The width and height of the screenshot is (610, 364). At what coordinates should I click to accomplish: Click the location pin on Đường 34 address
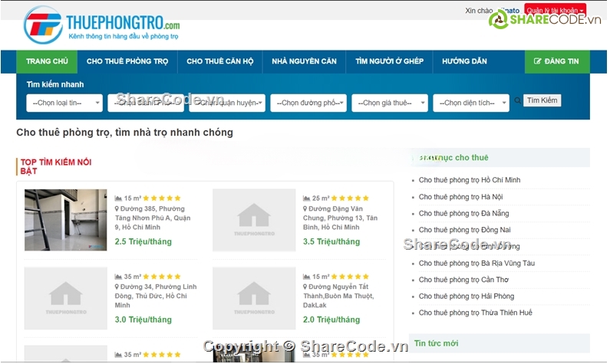click(117, 287)
